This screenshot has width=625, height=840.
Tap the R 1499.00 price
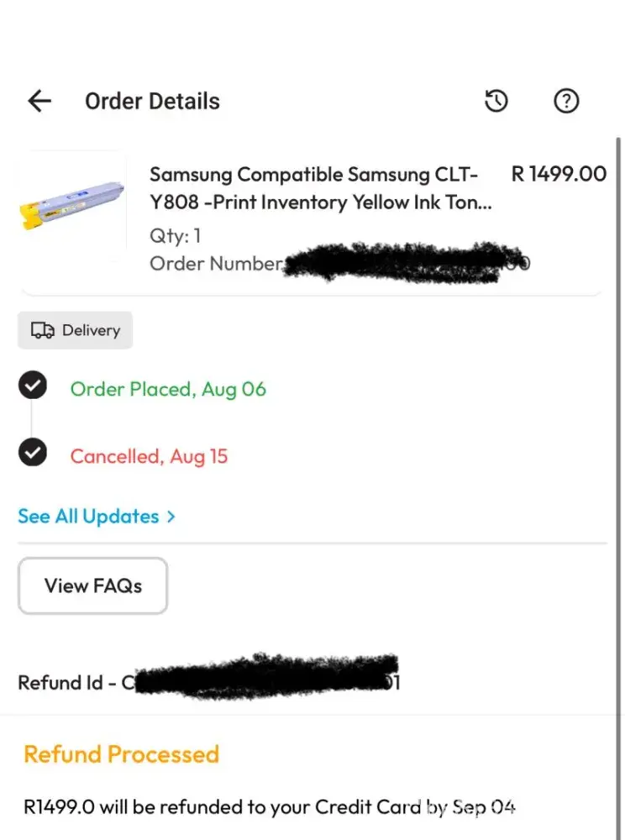point(559,174)
